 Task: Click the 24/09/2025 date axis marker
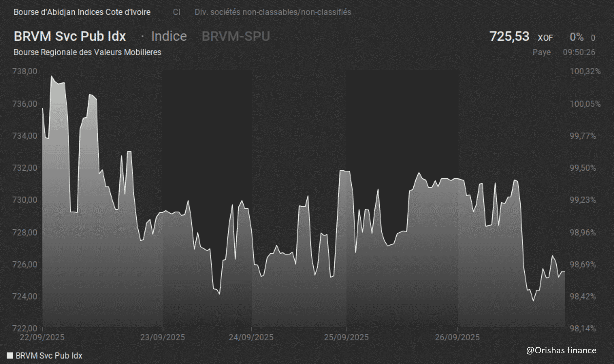tap(251, 337)
